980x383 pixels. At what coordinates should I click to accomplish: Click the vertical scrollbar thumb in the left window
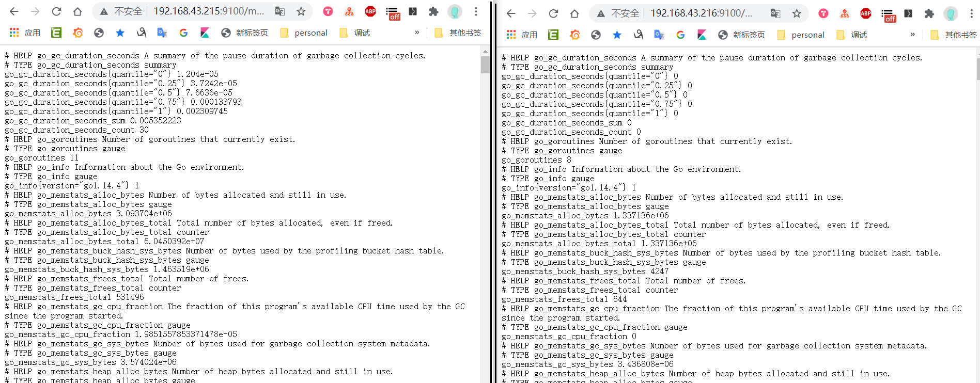coord(485,65)
